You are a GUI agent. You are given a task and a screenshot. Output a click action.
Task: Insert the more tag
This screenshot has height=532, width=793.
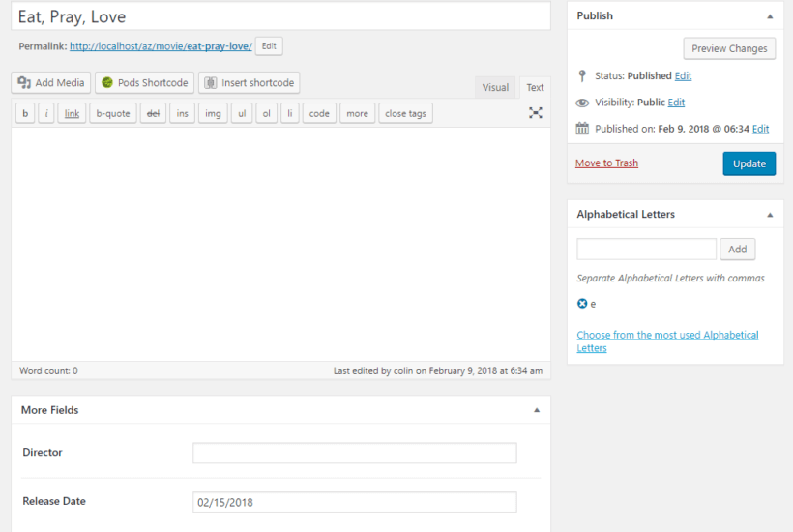tap(357, 113)
